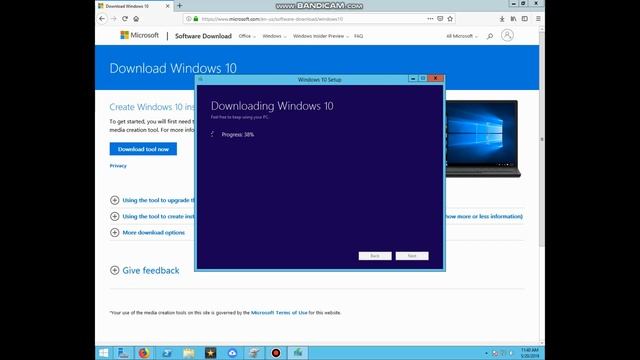
Task: Open the blue cloud taskbar app icon
Action: 232,353
